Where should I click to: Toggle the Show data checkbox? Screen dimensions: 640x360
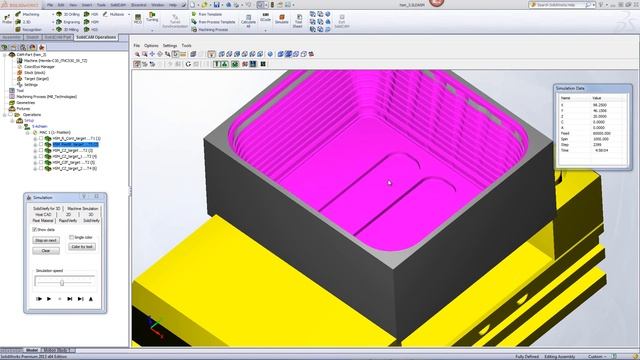[35, 230]
